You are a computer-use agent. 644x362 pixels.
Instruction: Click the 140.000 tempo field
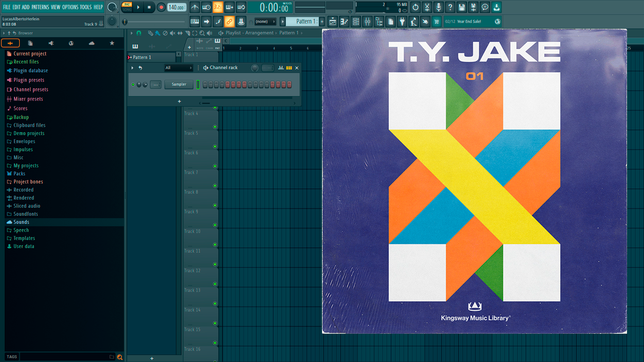coord(177,7)
